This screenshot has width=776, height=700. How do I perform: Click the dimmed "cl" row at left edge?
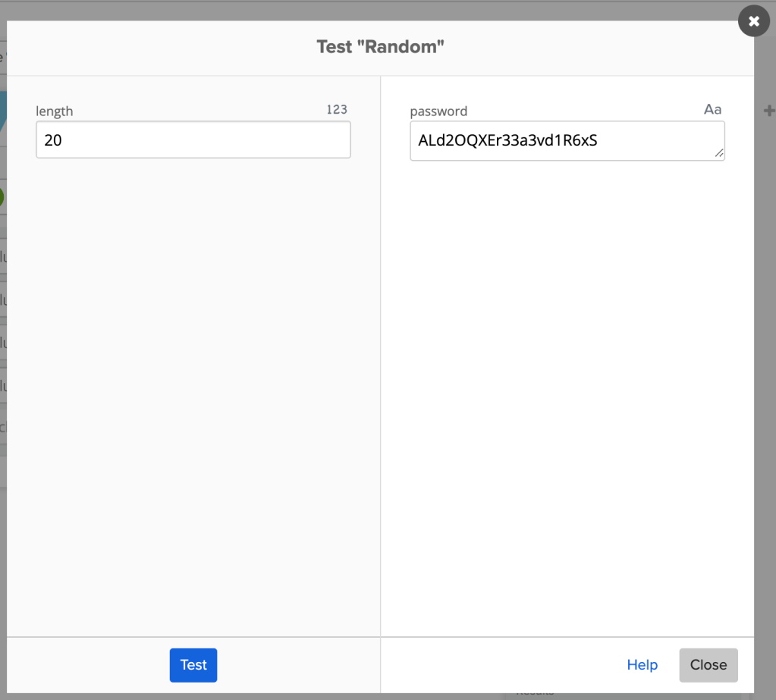(3, 427)
